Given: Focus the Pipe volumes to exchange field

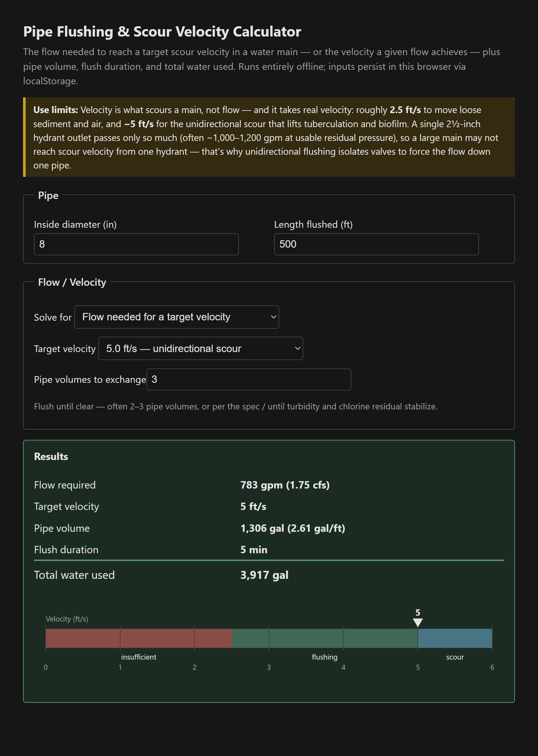Looking at the screenshot, I should point(249,379).
